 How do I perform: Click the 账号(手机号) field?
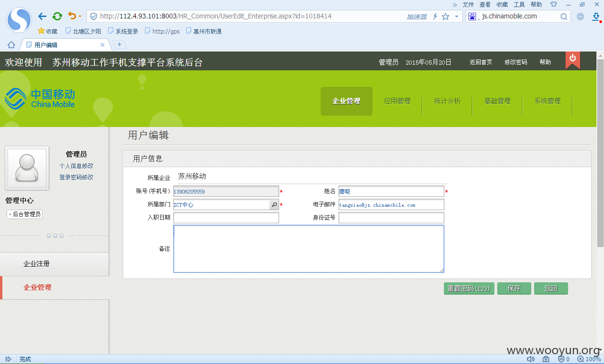(226, 192)
